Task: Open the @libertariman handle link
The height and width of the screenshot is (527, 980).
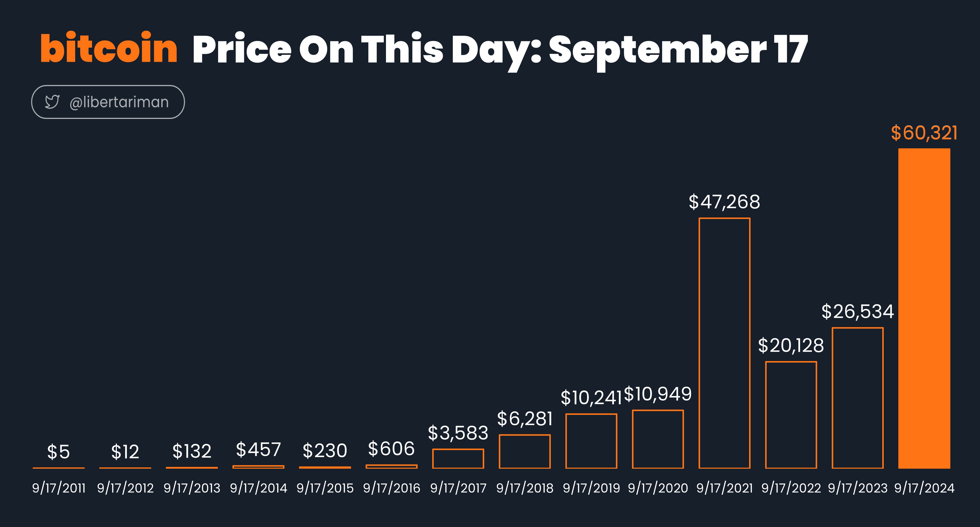Action: coord(119,102)
